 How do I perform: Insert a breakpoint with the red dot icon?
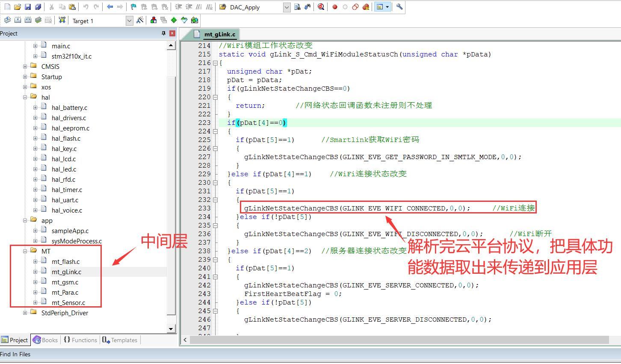(335, 7)
